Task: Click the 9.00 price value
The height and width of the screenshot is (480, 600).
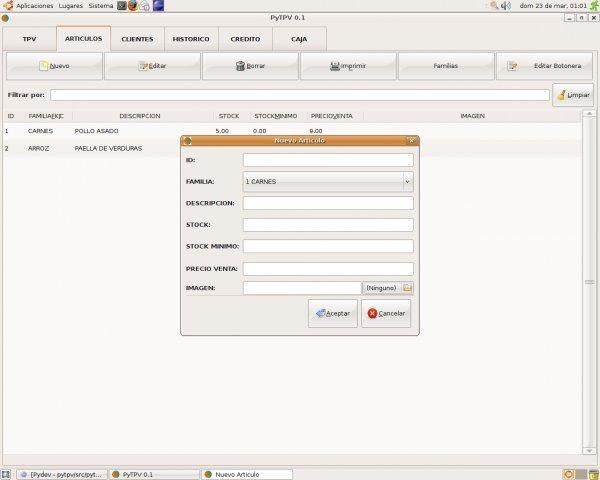Action: [316, 131]
